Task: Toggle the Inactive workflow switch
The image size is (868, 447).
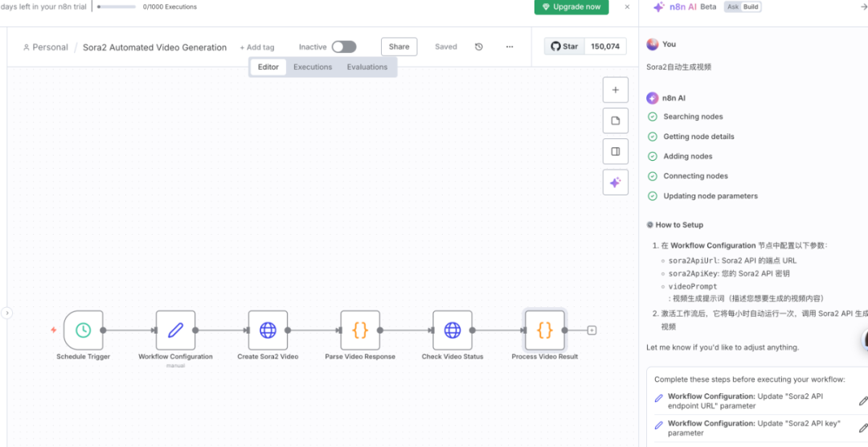Action: coord(344,47)
